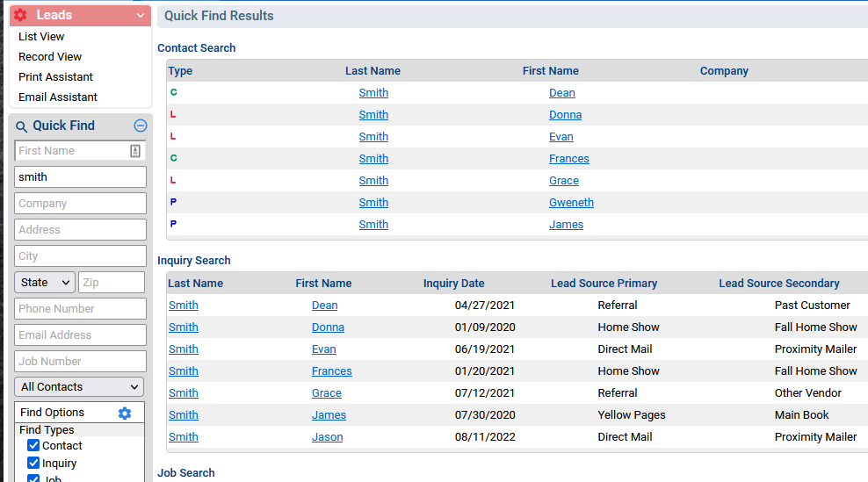Focus the First Name field

tap(80, 150)
